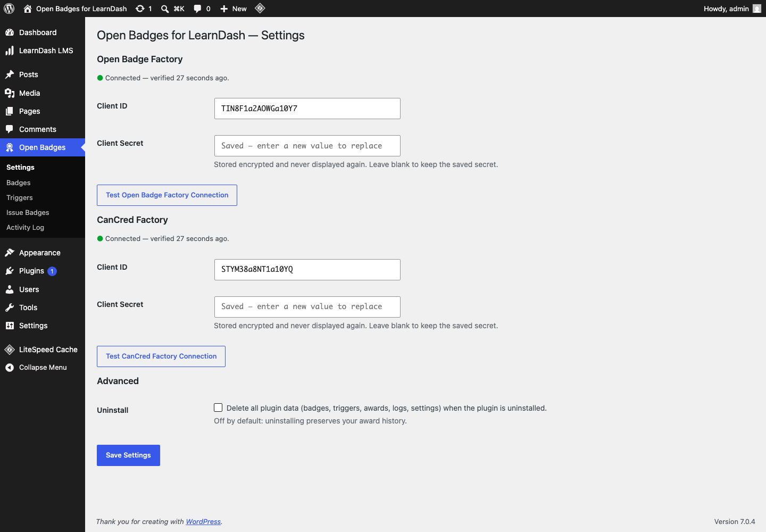Click the site name Open Badges for LearnDash

[x=81, y=9]
